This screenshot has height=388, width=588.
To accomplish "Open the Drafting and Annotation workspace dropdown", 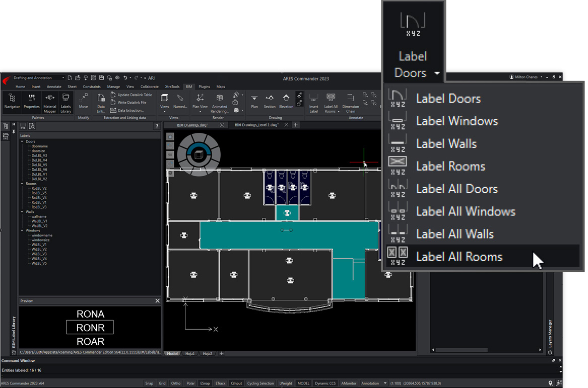I will click(x=39, y=78).
